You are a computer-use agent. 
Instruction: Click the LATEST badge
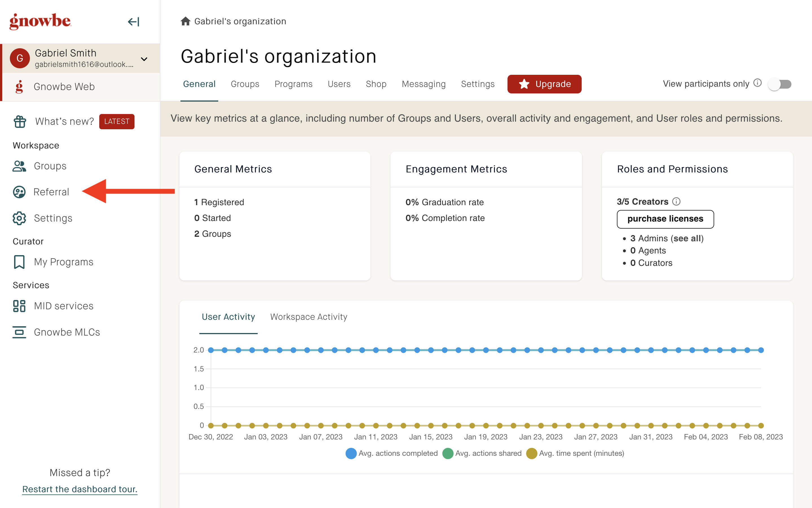(117, 121)
